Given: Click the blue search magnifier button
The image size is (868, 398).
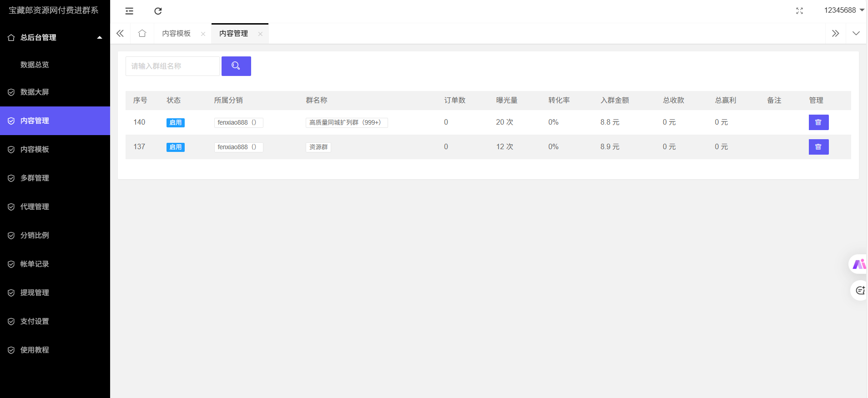Looking at the screenshot, I should (x=236, y=66).
